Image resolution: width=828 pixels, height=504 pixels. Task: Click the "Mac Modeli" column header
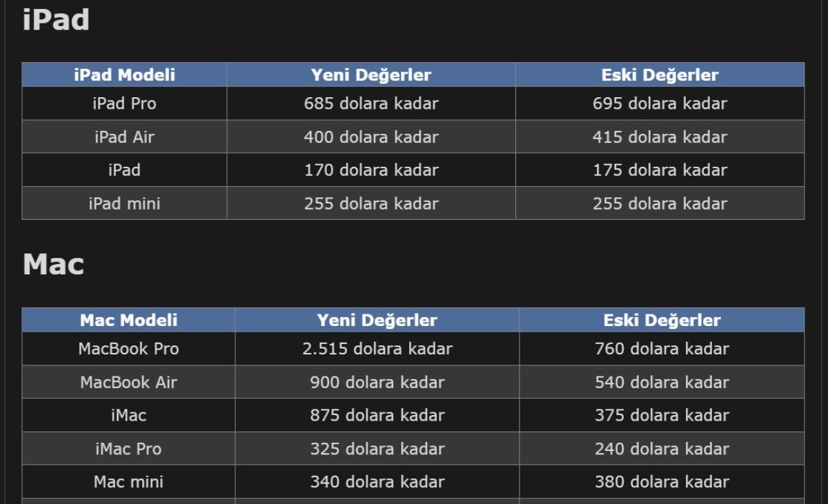click(x=128, y=320)
